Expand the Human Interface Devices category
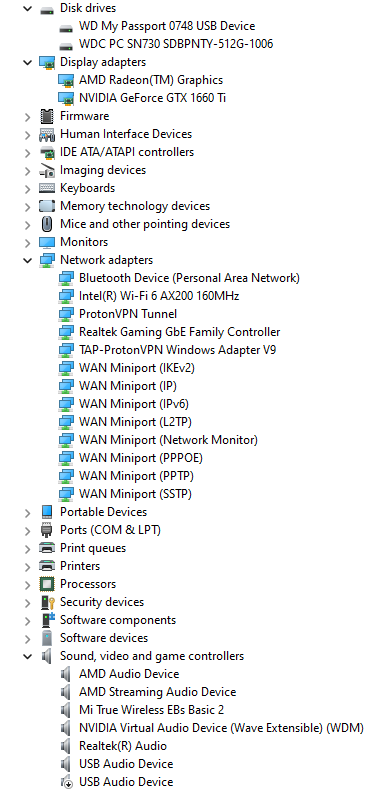This screenshot has height=791, width=370. [27, 135]
